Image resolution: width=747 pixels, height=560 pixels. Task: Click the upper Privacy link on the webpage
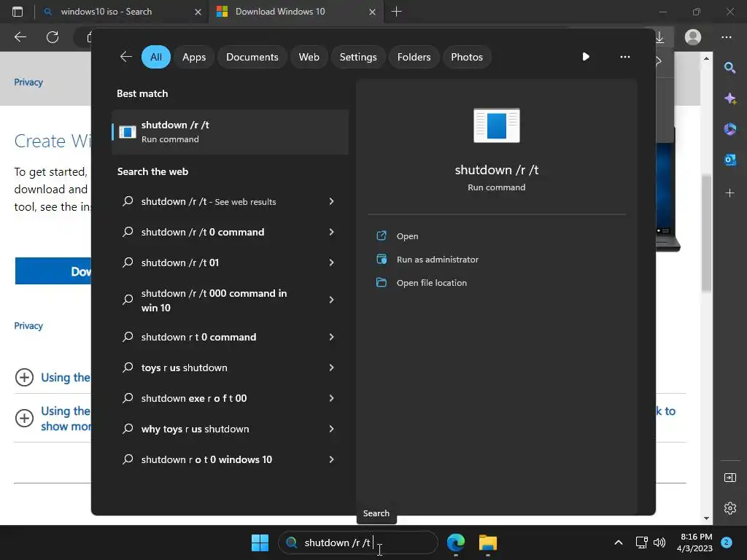click(x=28, y=82)
